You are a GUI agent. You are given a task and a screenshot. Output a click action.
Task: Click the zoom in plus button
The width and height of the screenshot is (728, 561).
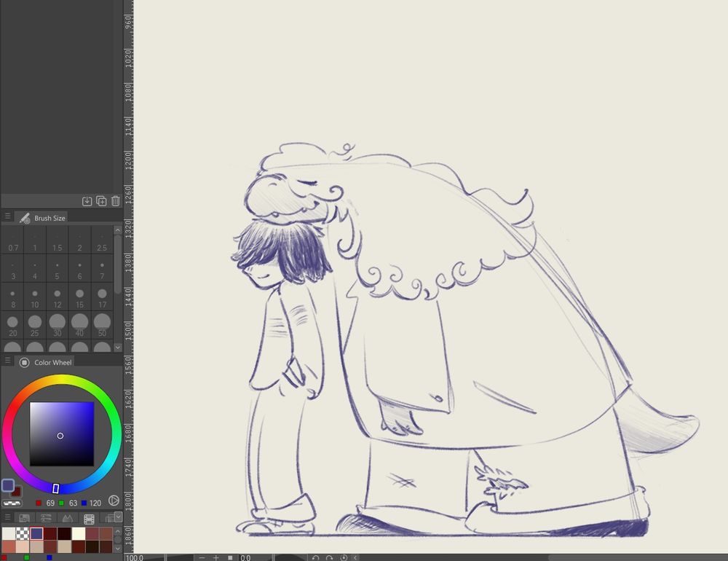tap(216, 557)
